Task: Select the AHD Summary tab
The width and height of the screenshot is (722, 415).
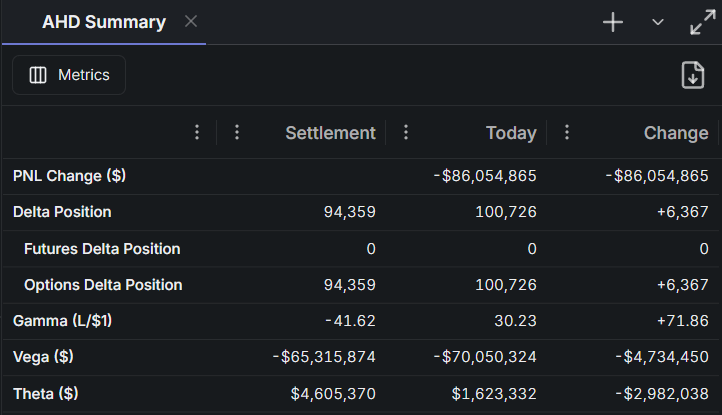Action: [104, 22]
